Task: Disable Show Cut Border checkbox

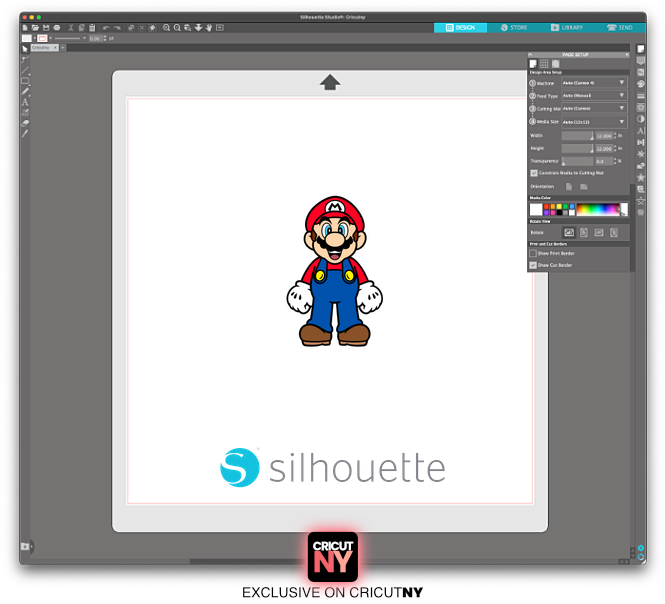Action: (x=533, y=265)
